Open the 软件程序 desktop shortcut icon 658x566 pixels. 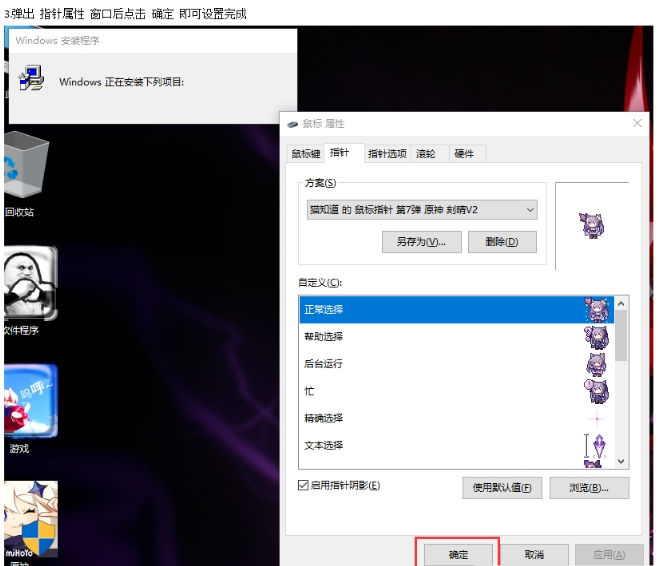click(x=30, y=283)
